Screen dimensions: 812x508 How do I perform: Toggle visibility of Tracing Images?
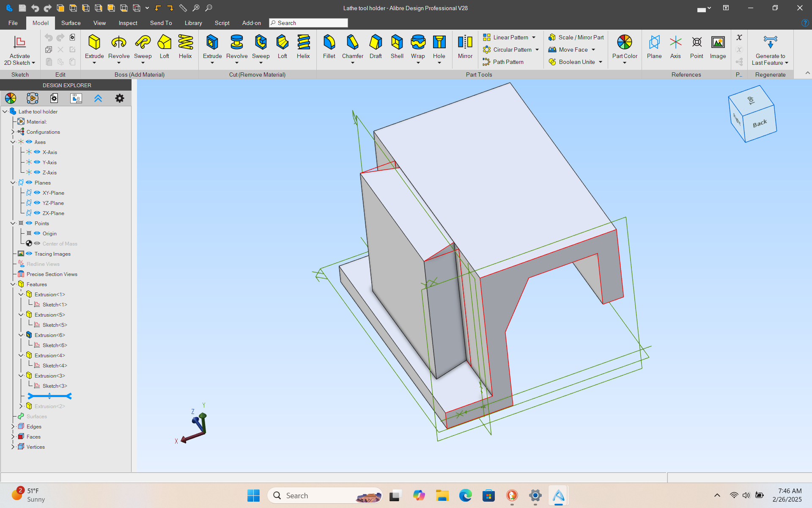(29, 254)
